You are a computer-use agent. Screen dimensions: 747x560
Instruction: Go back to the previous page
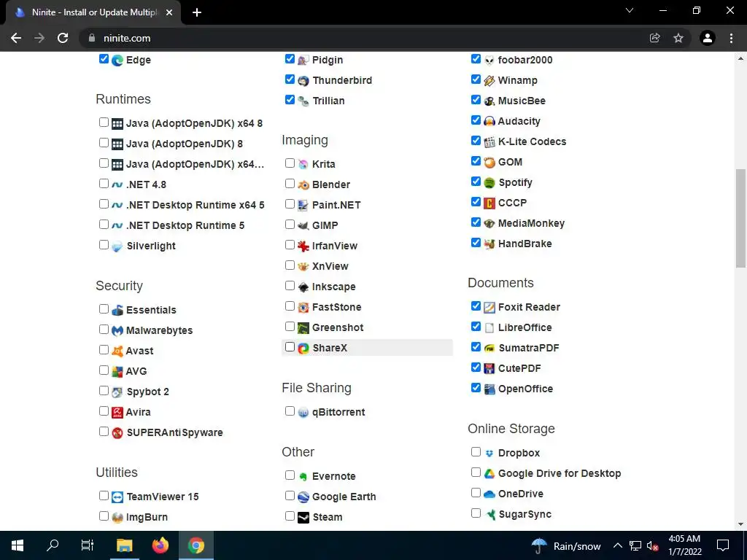click(16, 38)
